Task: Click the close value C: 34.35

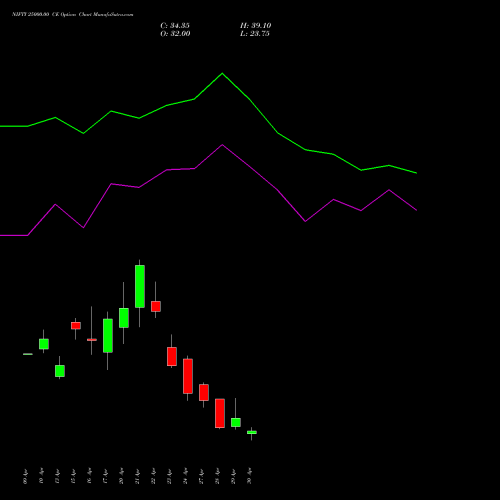Action: [175, 26]
